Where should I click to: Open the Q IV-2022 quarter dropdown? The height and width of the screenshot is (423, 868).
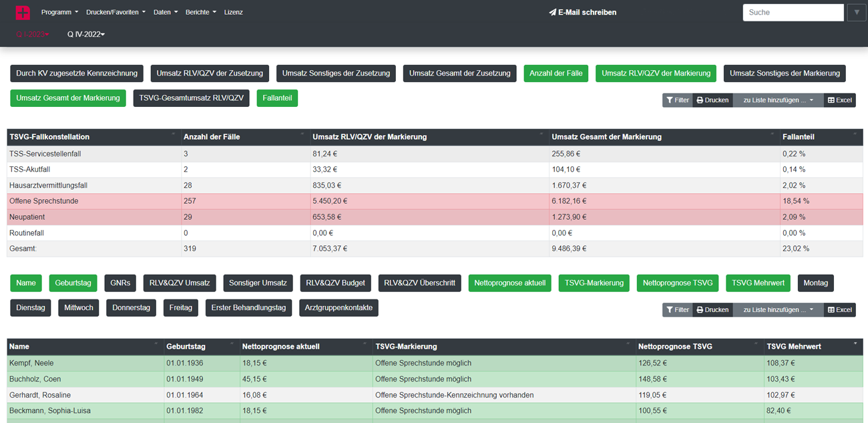86,34
